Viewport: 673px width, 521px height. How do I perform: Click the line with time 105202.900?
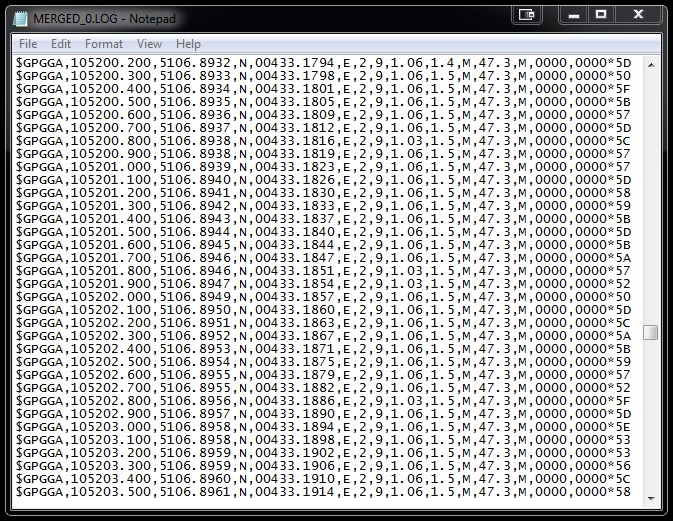coord(324,414)
